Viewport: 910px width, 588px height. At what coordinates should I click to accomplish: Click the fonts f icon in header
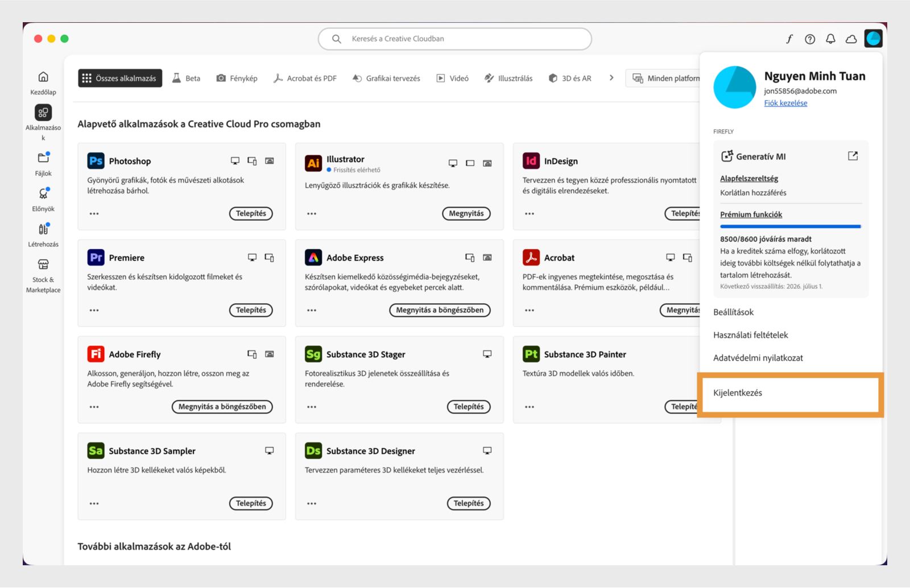[x=789, y=39]
